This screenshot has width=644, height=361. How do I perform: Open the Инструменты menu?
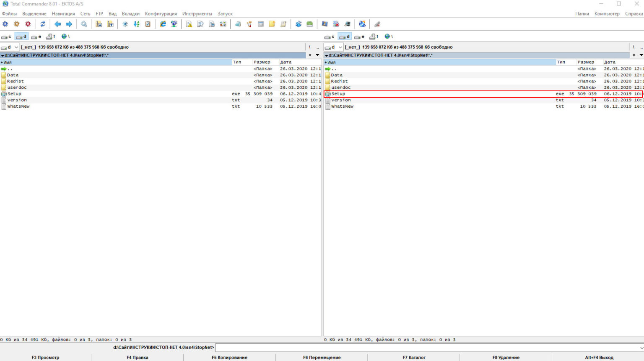(197, 14)
